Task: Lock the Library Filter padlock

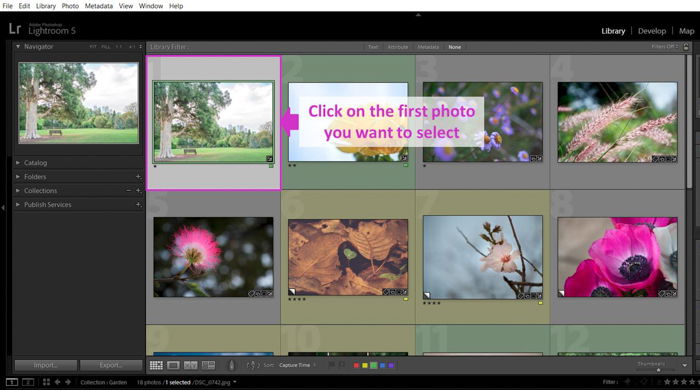Action: (686, 46)
